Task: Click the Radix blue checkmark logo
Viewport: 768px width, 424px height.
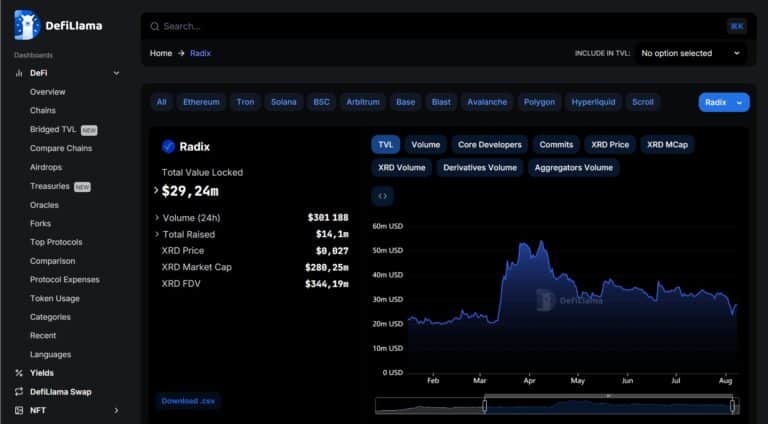Action: [168, 146]
